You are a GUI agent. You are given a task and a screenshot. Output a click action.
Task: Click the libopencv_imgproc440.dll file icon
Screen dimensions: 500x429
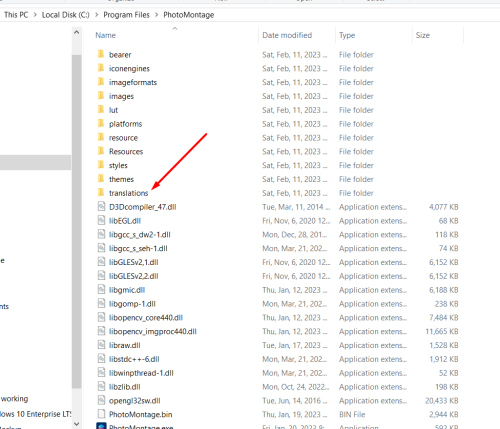(x=101, y=331)
